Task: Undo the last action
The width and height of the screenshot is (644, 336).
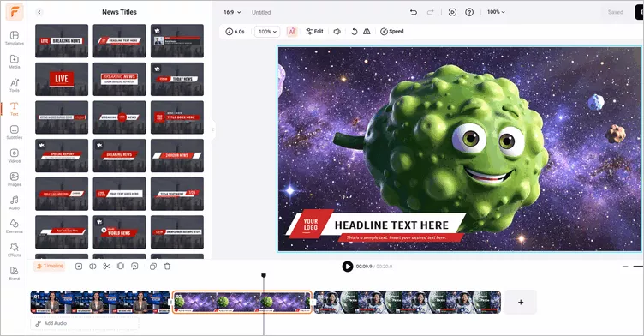Action: pyautogui.click(x=414, y=12)
